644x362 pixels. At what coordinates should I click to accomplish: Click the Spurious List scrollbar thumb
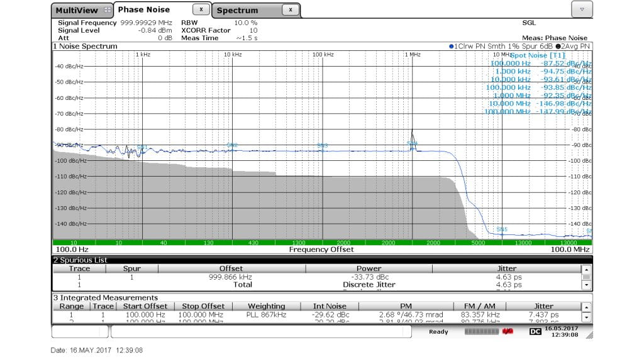pyautogui.click(x=586, y=277)
